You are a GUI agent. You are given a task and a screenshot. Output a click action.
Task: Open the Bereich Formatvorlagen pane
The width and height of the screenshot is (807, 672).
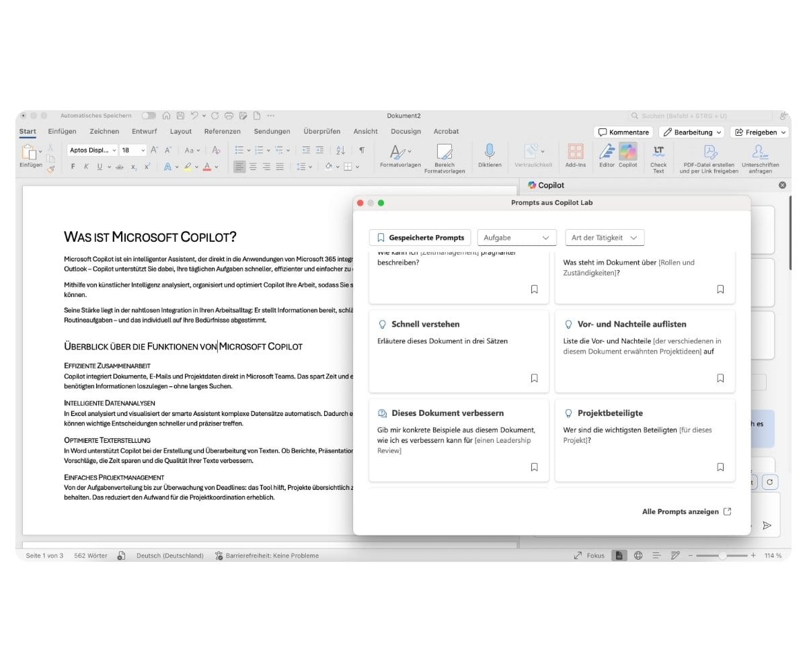(x=445, y=159)
